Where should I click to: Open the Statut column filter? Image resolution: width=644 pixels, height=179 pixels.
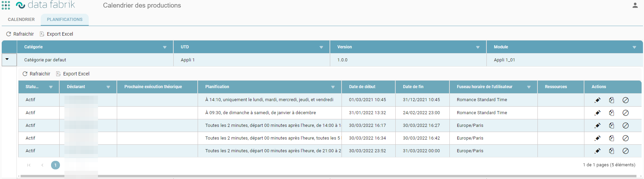[x=51, y=87]
